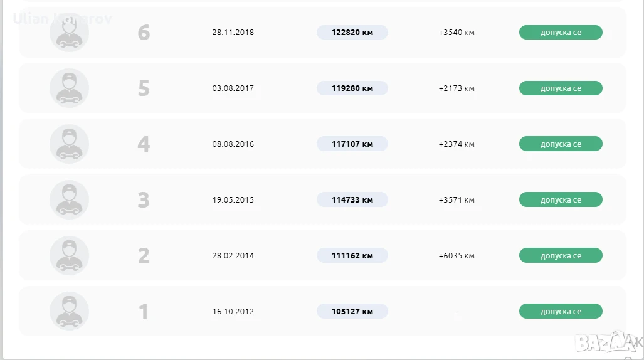Click the mechanic avatar icon for inspection 4
The width and height of the screenshot is (644, 360).
[69, 144]
